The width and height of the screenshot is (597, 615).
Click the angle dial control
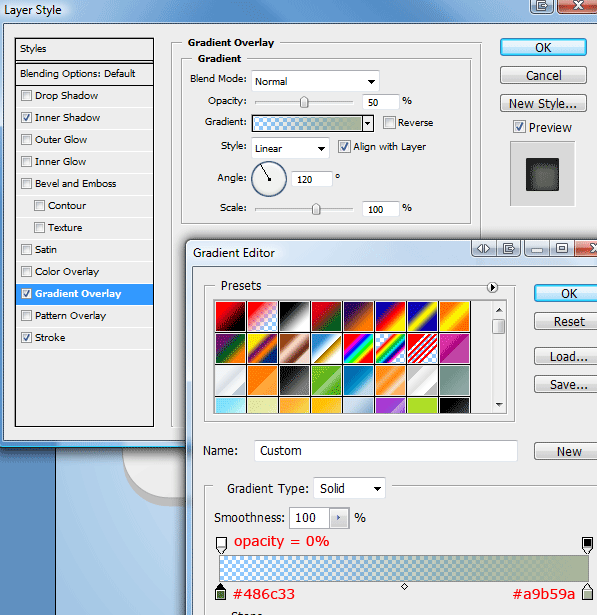coord(269,179)
